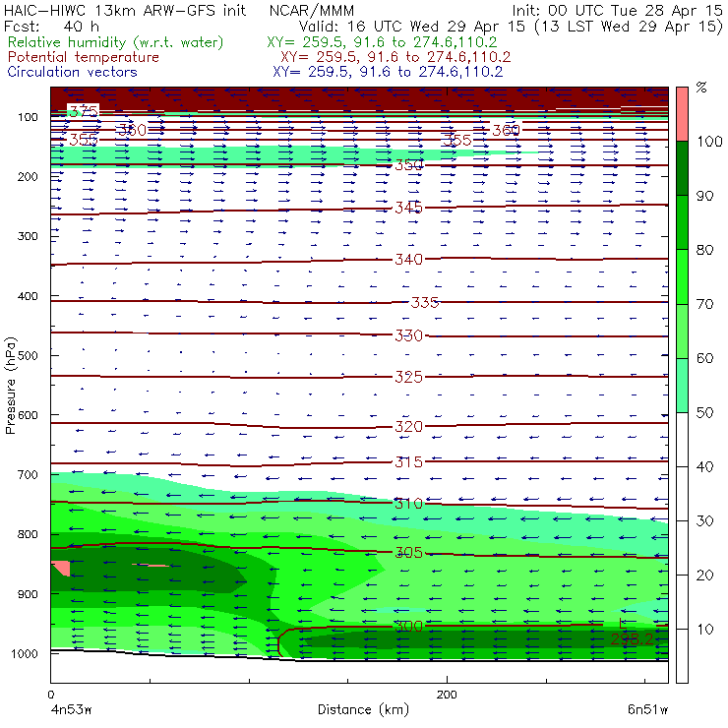Click the 900 hPa pressure axis label

pyautogui.click(x=28, y=594)
